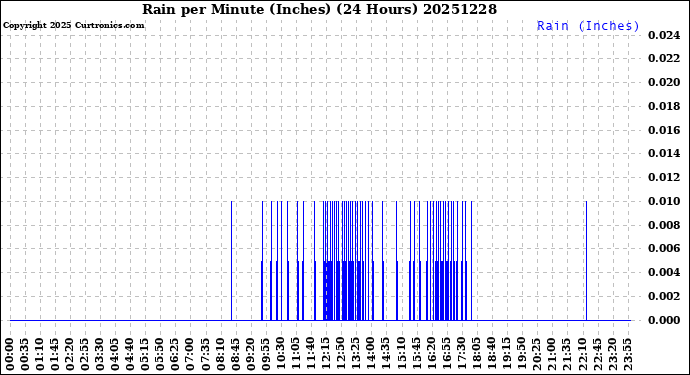
Task: Click the 22:45 time axis label
Action: click(x=597, y=355)
